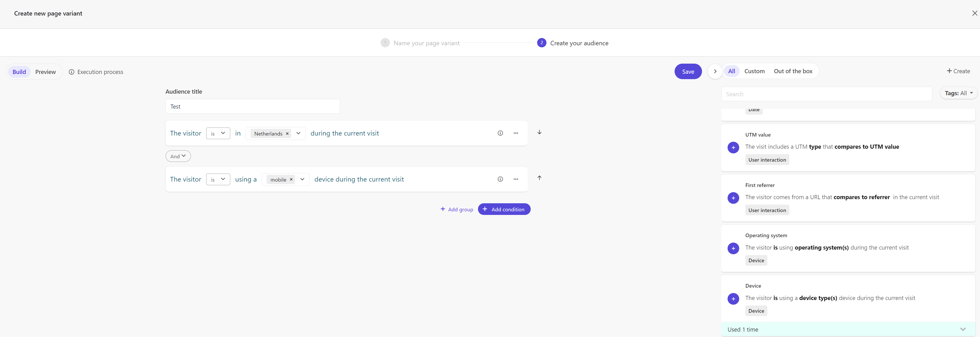The image size is (980, 337).
Task: Click the condition Search field
Action: (x=826, y=94)
